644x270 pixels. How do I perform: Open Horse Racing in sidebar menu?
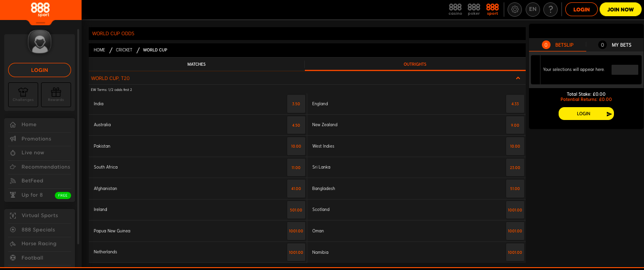[39, 244]
